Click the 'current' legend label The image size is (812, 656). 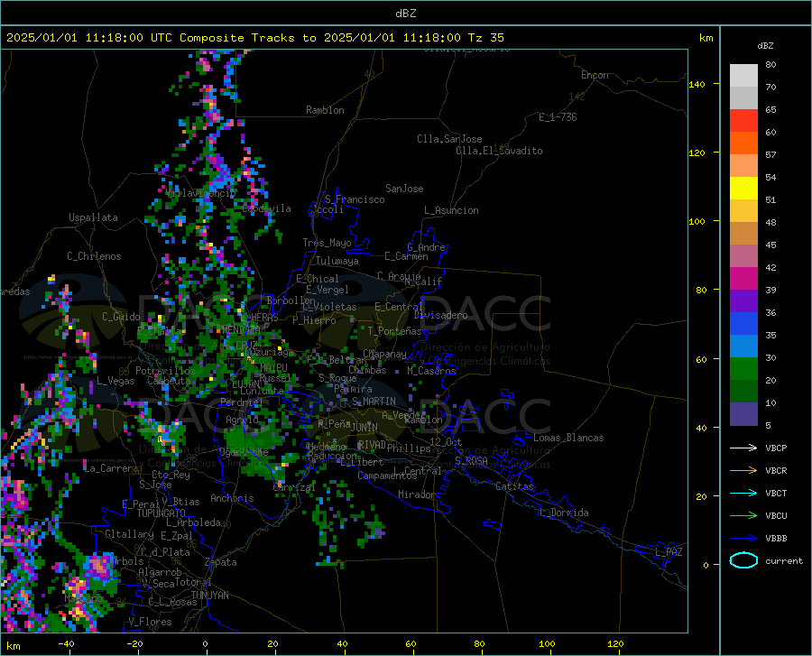coord(784,560)
